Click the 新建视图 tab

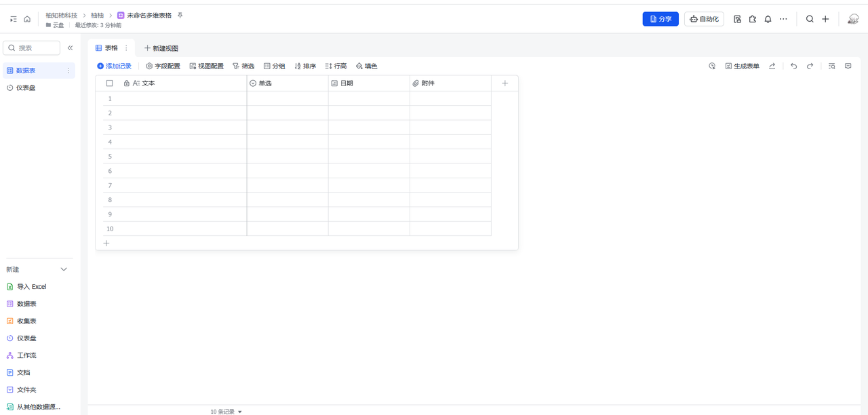click(161, 49)
